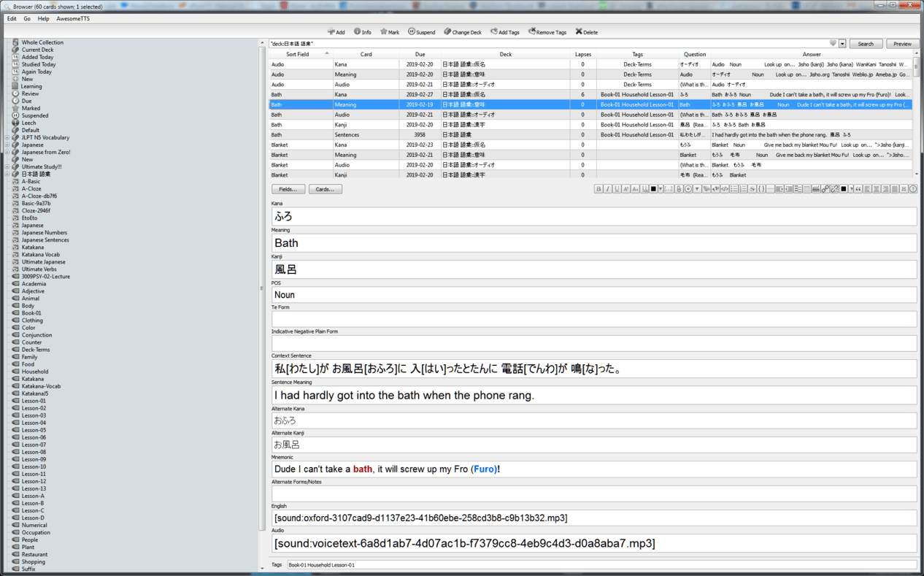The width and height of the screenshot is (924, 576).
Task: Create an unordered bullet list
Action: pyautogui.click(x=734, y=189)
